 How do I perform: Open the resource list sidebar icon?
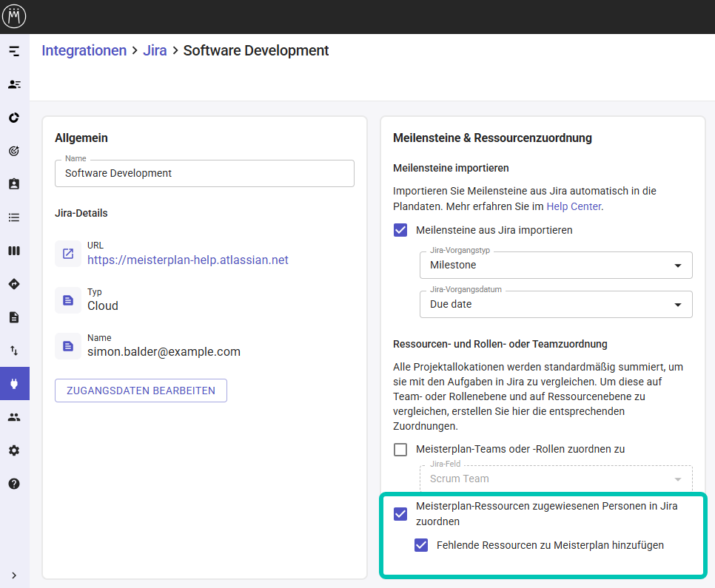tap(14, 84)
